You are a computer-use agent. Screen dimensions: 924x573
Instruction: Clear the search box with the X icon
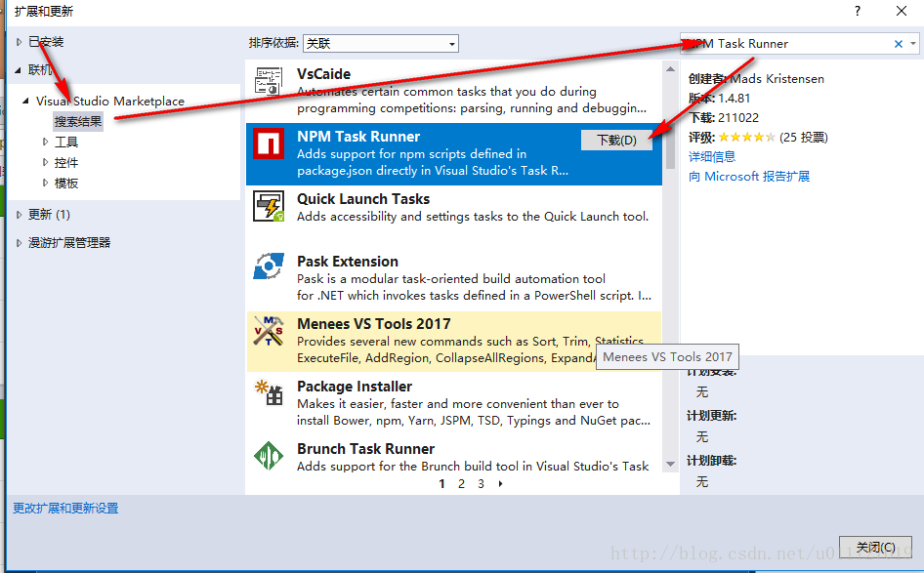pos(898,44)
